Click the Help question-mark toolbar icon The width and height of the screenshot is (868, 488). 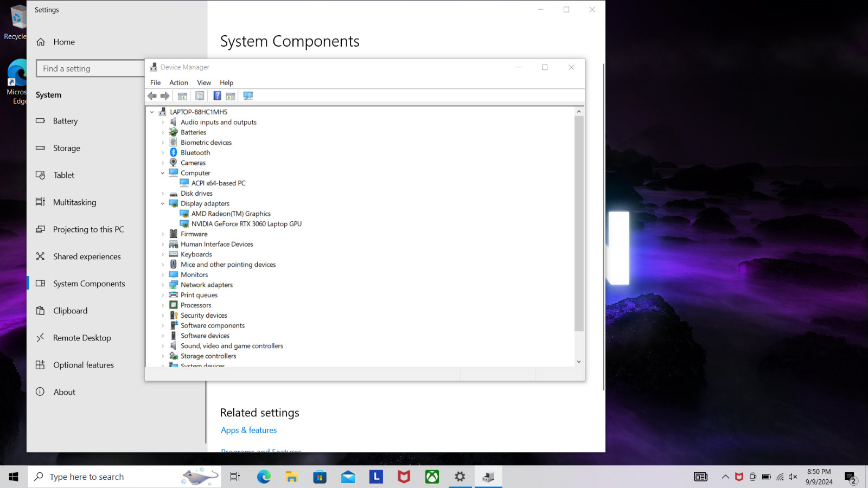click(217, 96)
